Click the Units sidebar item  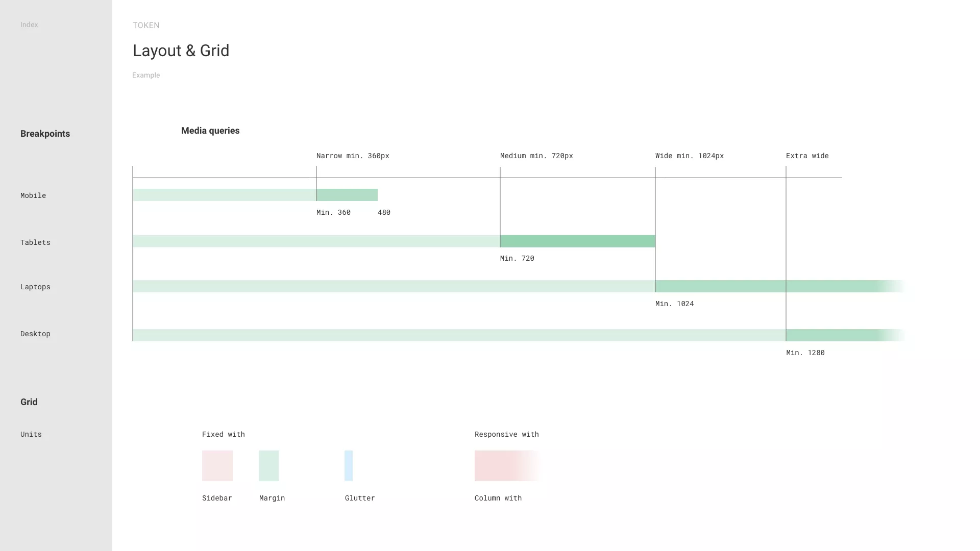31,434
